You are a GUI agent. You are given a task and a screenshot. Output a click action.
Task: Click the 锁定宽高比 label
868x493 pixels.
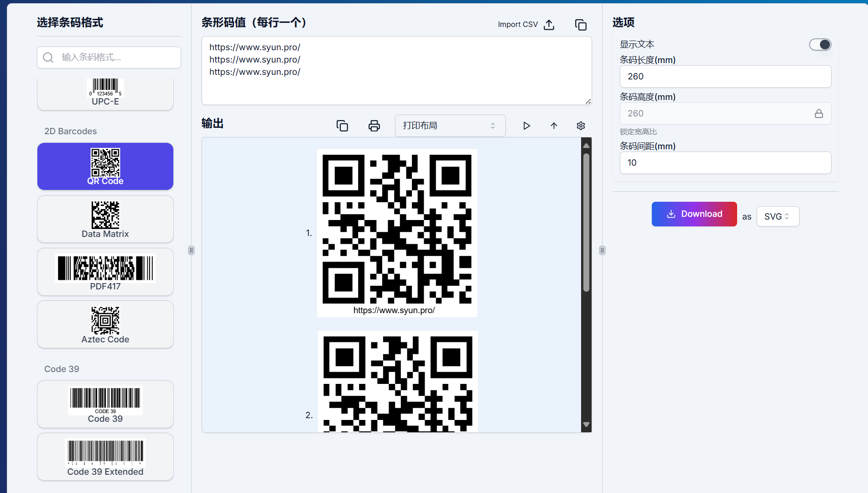tap(638, 132)
